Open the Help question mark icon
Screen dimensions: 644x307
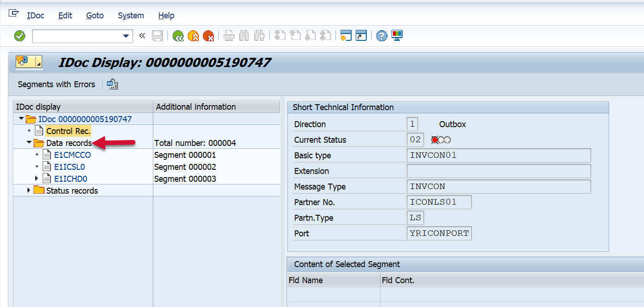381,36
